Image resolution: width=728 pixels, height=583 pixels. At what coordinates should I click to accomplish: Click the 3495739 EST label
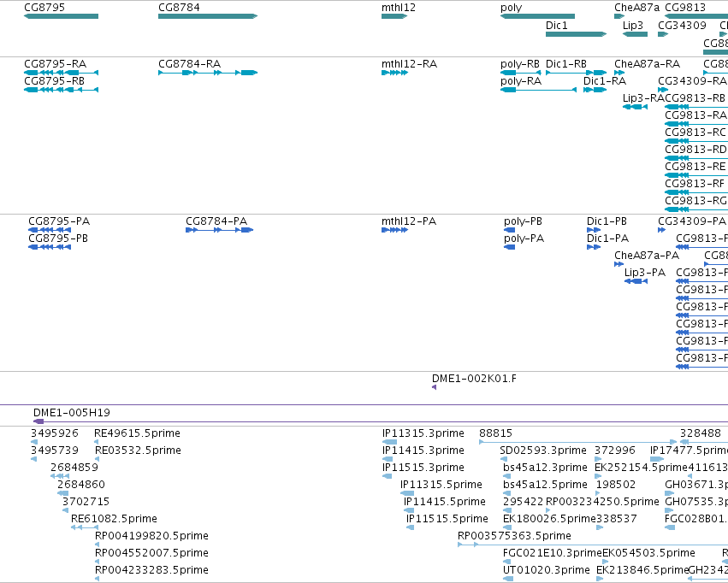tap(54, 450)
